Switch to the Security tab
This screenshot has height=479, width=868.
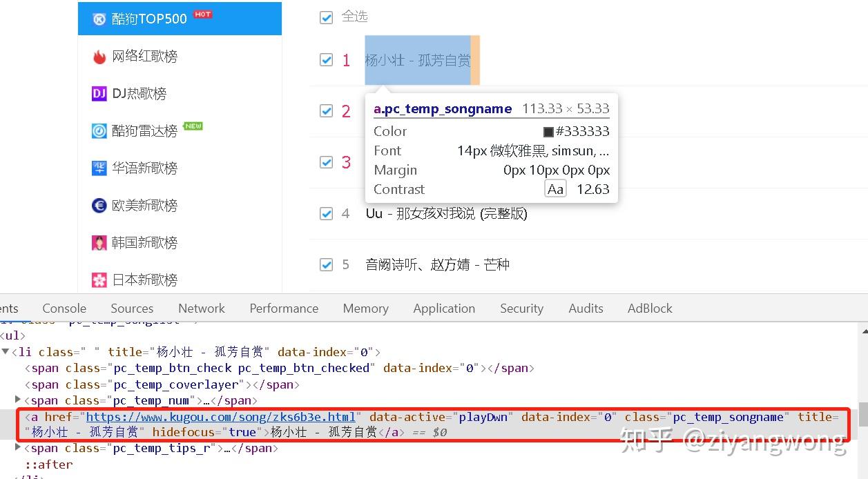click(521, 309)
